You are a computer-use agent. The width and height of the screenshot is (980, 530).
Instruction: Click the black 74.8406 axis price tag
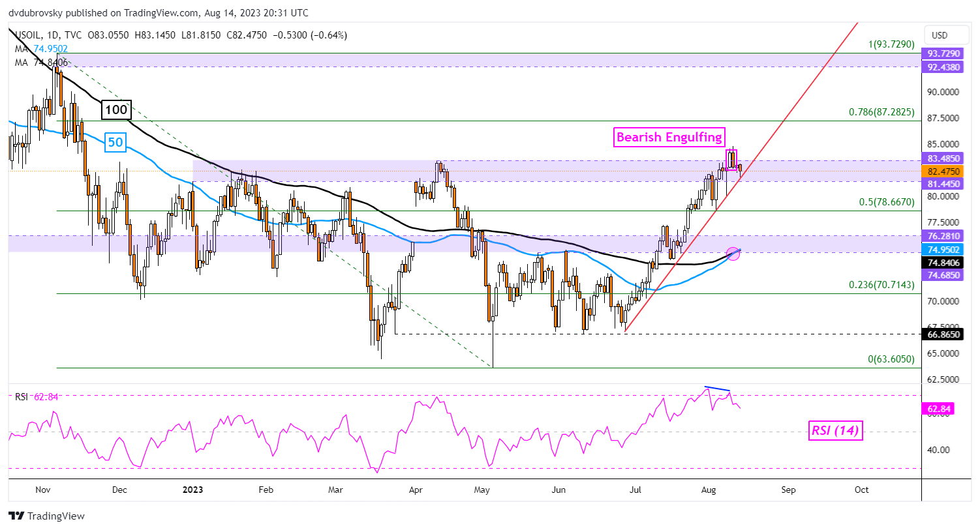pyautogui.click(x=943, y=263)
